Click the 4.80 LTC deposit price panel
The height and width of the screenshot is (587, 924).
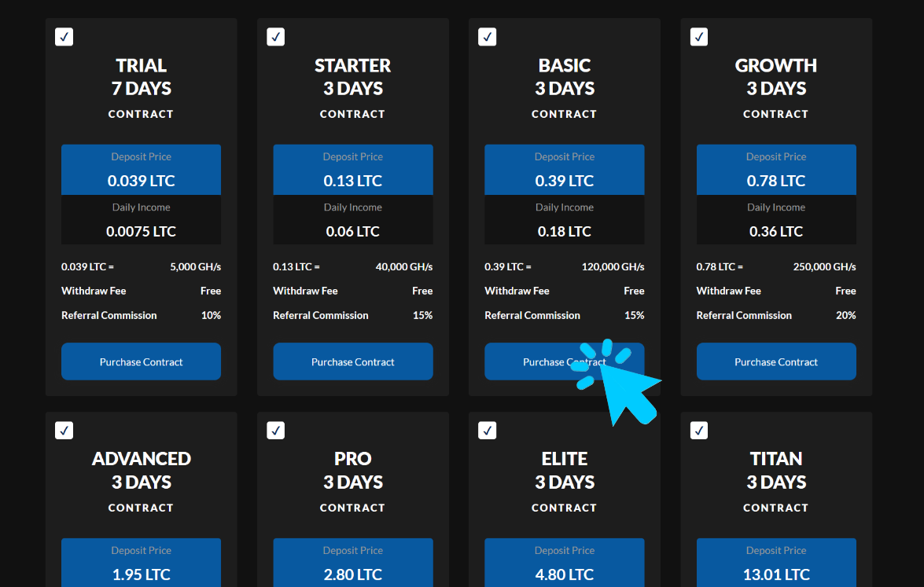pos(564,563)
